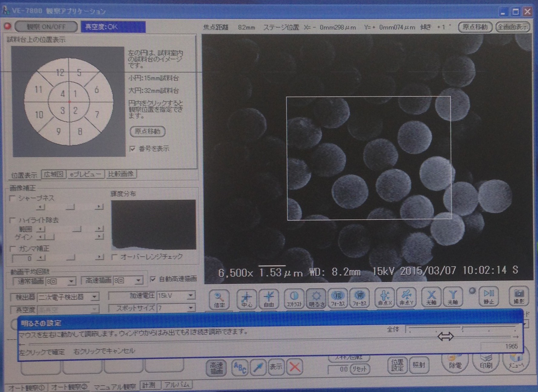
Task: Click the red observation status indicator
Action: (x=8, y=26)
